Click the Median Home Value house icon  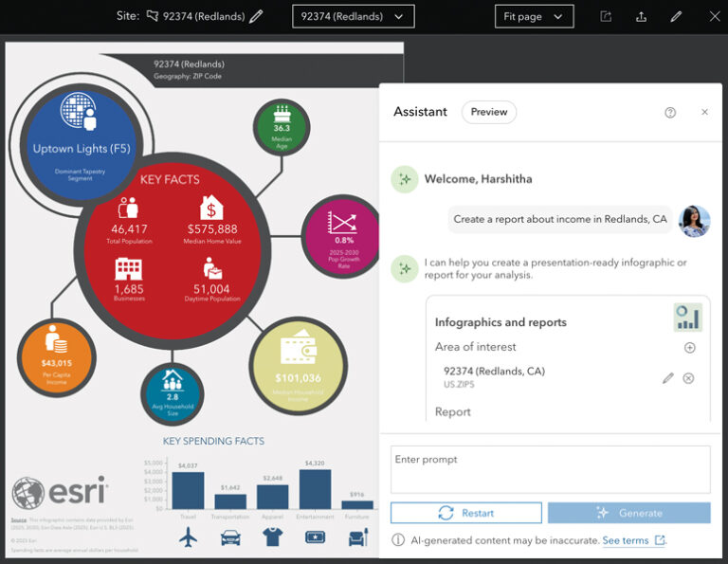tap(211, 207)
